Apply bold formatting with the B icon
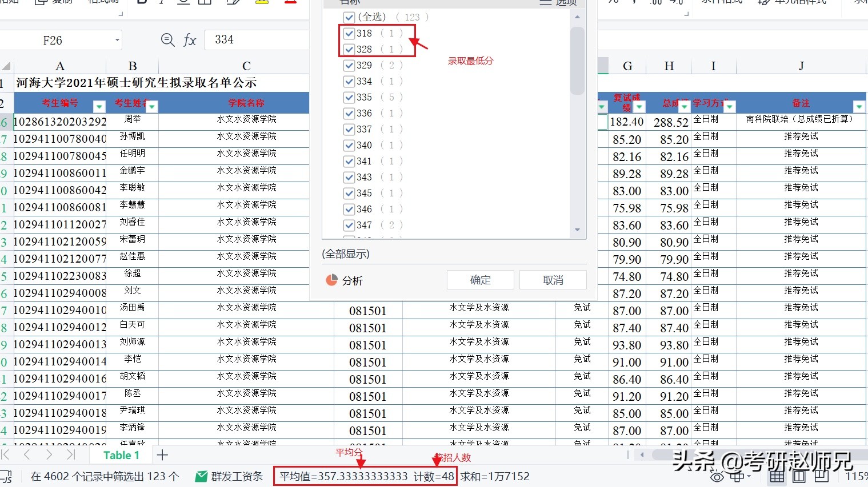This screenshot has height=487, width=868. (142, 3)
